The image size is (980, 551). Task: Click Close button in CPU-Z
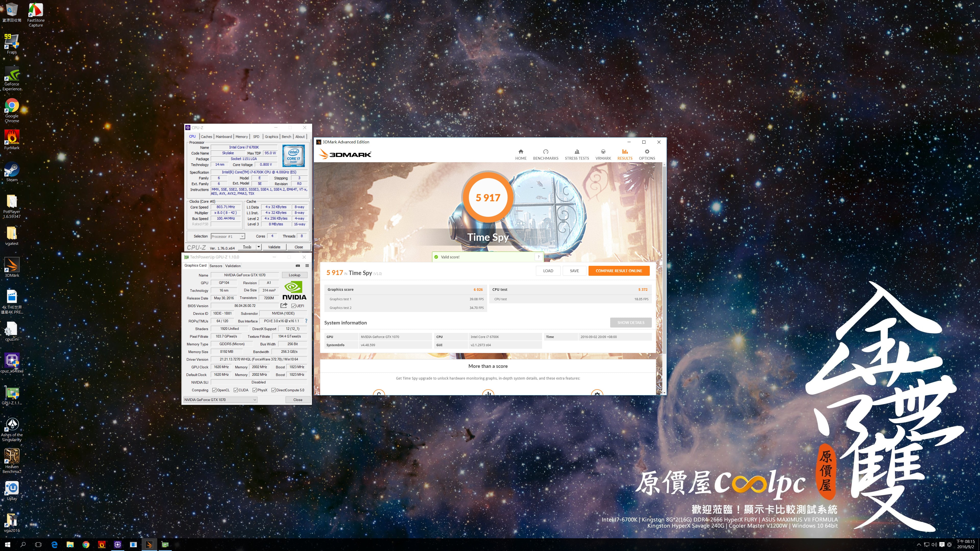[299, 247]
